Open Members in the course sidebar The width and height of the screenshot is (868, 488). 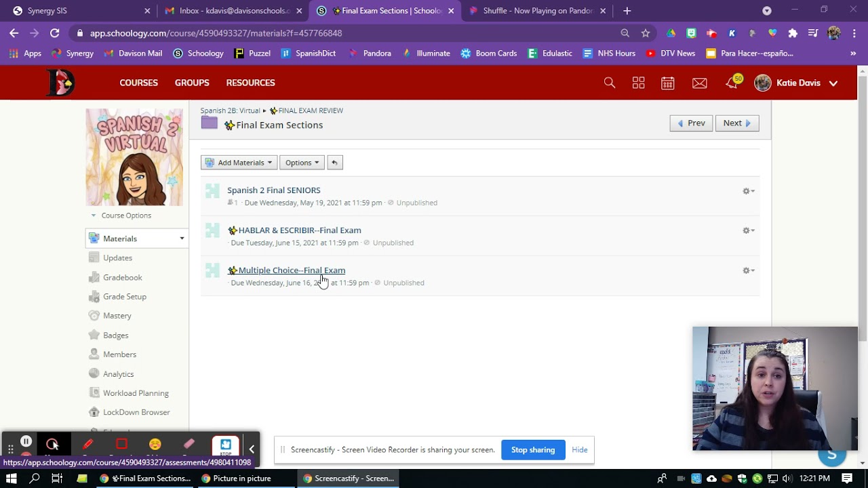(119, 354)
